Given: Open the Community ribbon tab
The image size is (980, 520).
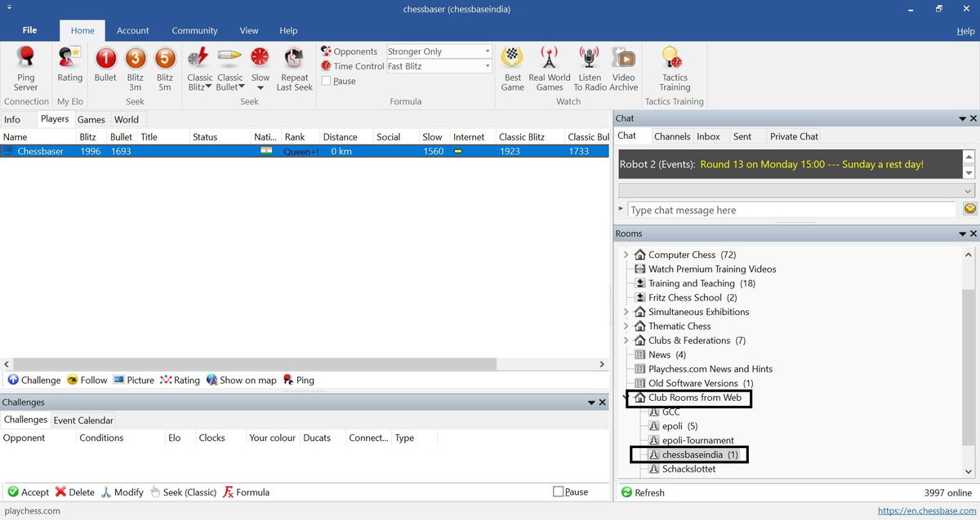Looking at the screenshot, I should pyautogui.click(x=194, y=30).
